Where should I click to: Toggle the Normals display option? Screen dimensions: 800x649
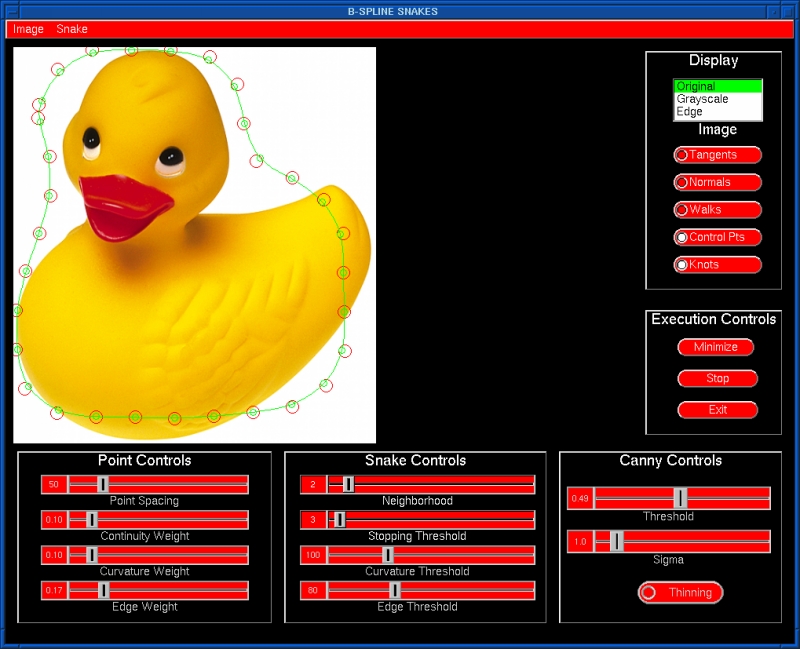coord(717,182)
